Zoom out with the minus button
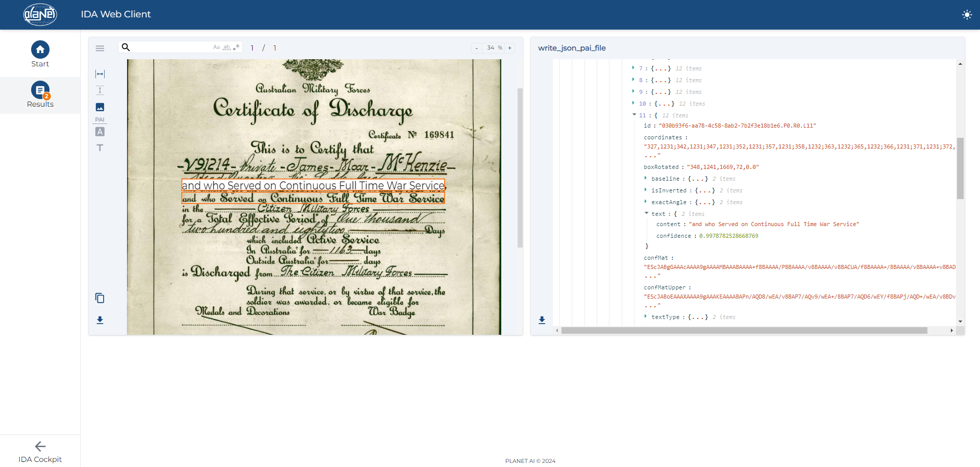The width and height of the screenshot is (980, 467). (x=477, y=48)
